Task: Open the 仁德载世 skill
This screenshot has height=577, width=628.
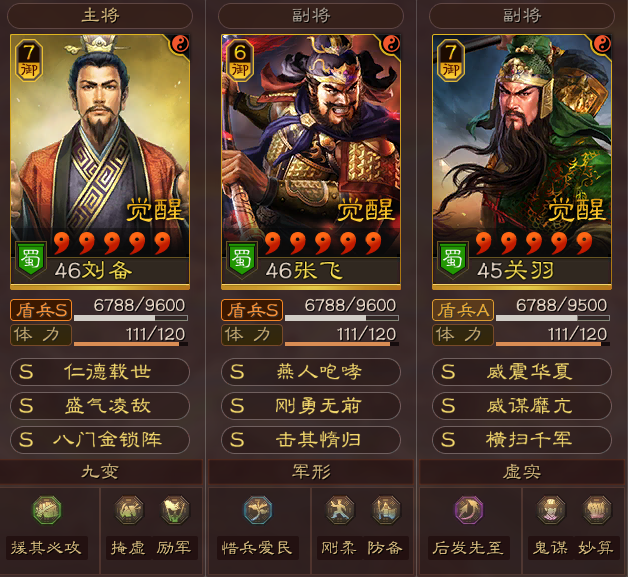Action: click(x=100, y=372)
